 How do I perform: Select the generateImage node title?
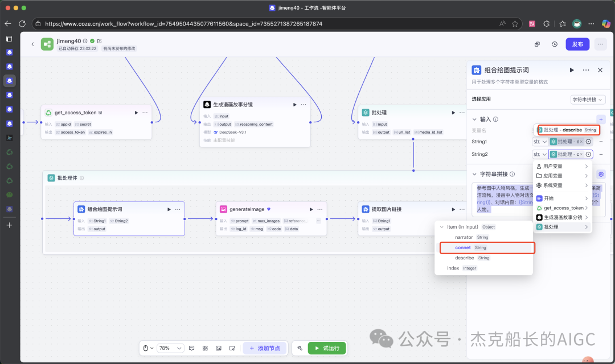[x=247, y=209]
